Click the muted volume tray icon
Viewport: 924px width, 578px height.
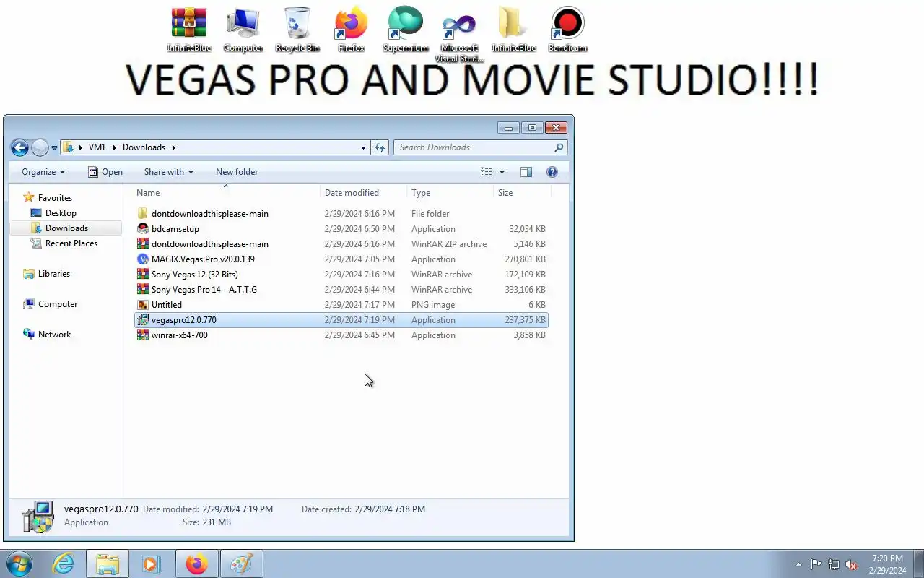(852, 564)
